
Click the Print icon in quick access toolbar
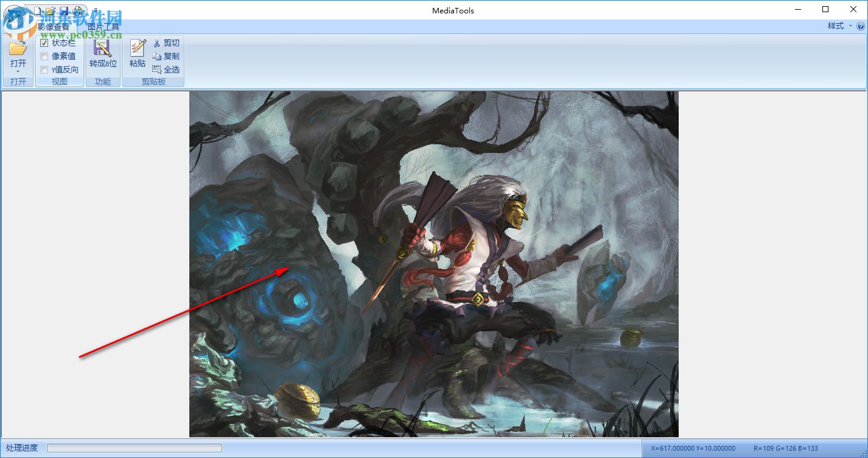point(78,11)
